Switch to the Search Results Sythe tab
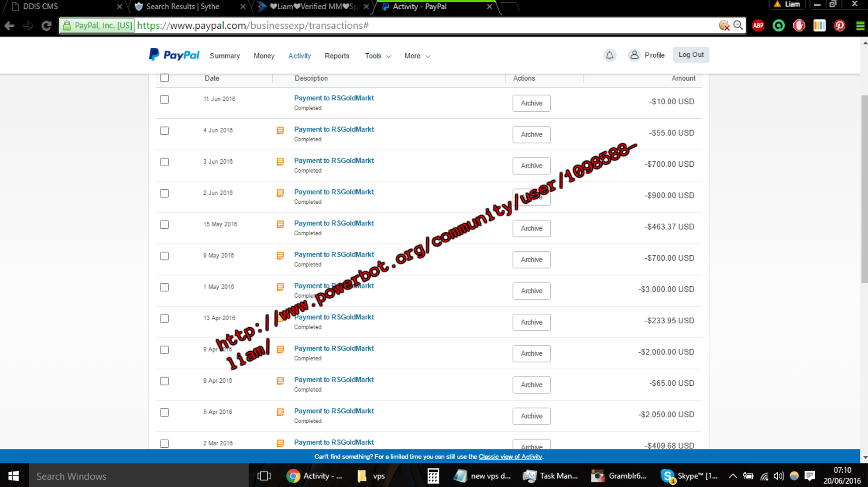Viewport: 868px width, 487px height. (188, 7)
